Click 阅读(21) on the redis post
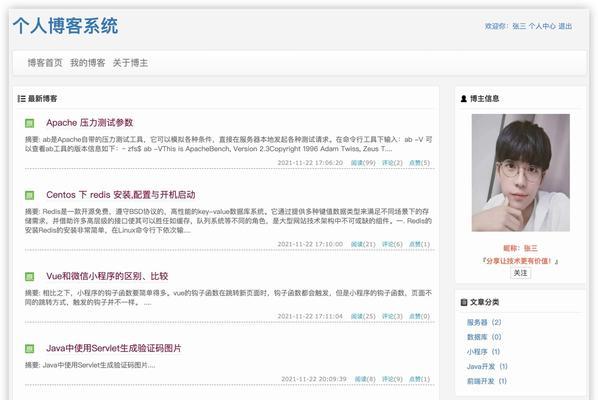The image size is (598, 400). click(x=363, y=244)
